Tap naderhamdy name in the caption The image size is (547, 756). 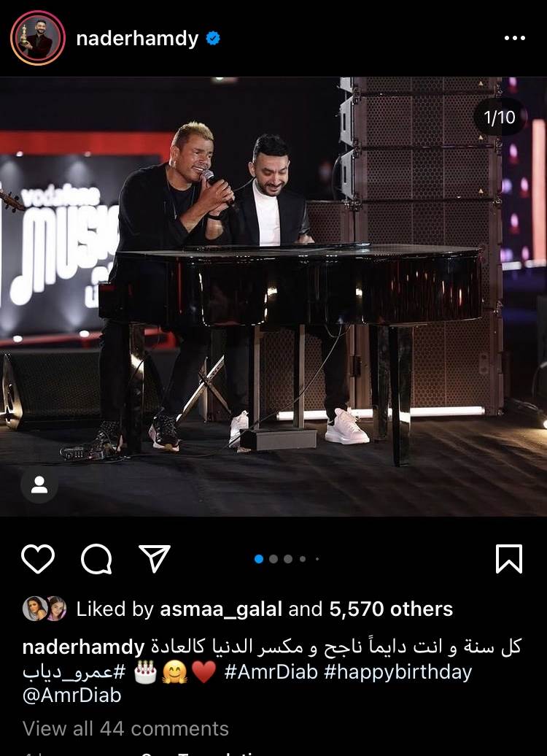pos(83,647)
